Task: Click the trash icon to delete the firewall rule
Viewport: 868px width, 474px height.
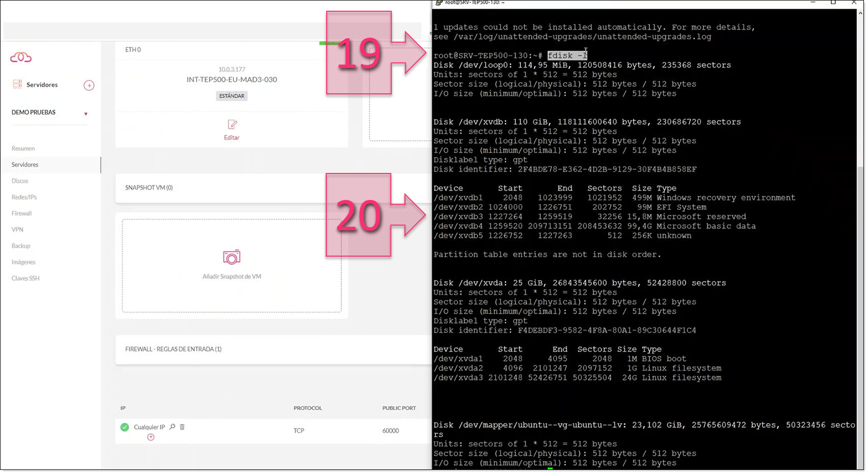Action: [x=182, y=427]
